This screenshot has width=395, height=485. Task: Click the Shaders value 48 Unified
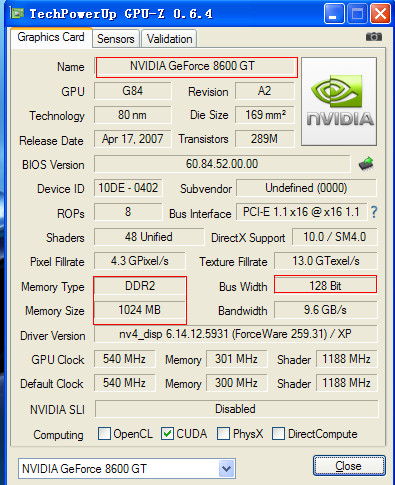[x=149, y=237]
